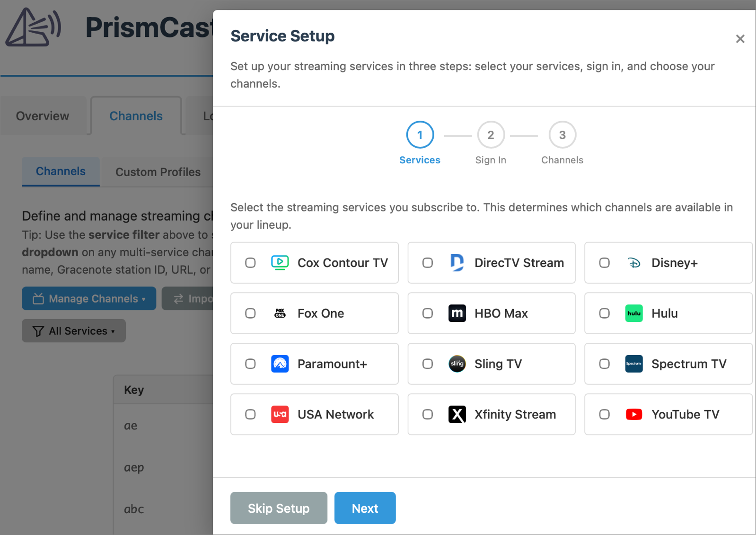Check the YouTube TV checkbox
The height and width of the screenshot is (535, 756).
pos(605,414)
